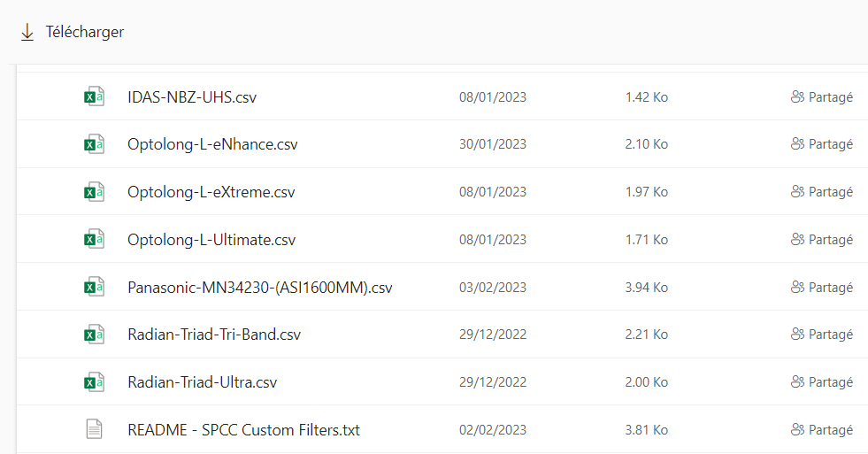Image resolution: width=868 pixels, height=454 pixels.
Task: Click Partagé label on README row
Action: [x=830, y=429]
